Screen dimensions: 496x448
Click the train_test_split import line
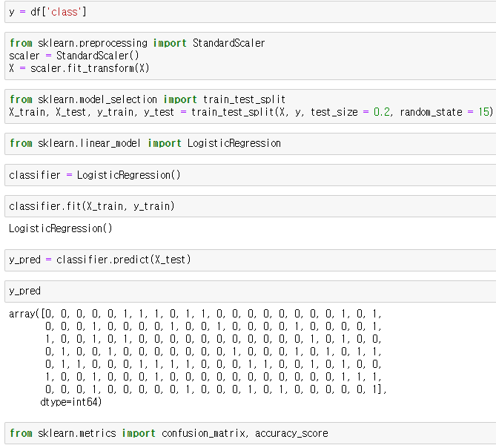pos(148,99)
